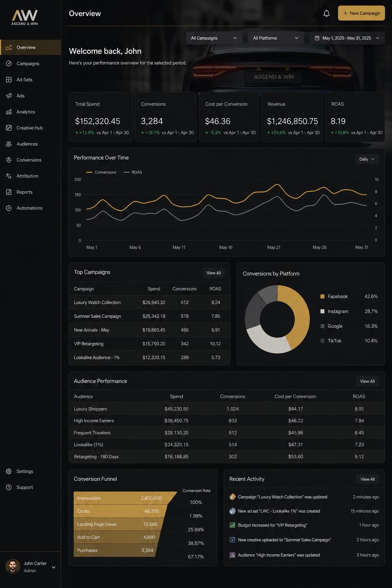Image resolution: width=392 pixels, height=588 pixels.
Task: Open Analytics from the sidebar
Action: pos(30,112)
